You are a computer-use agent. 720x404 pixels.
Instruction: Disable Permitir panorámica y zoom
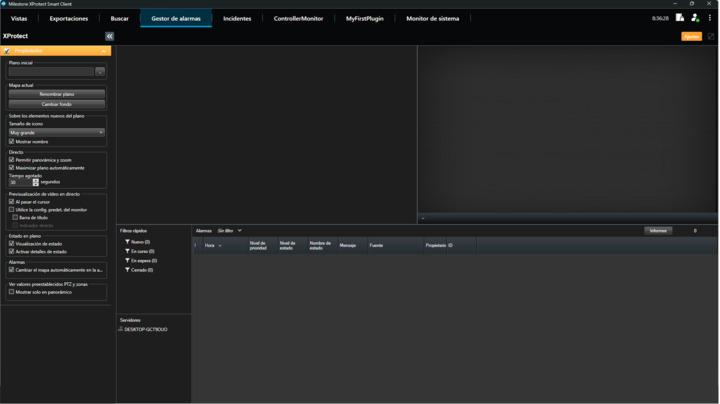(x=12, y=160)
